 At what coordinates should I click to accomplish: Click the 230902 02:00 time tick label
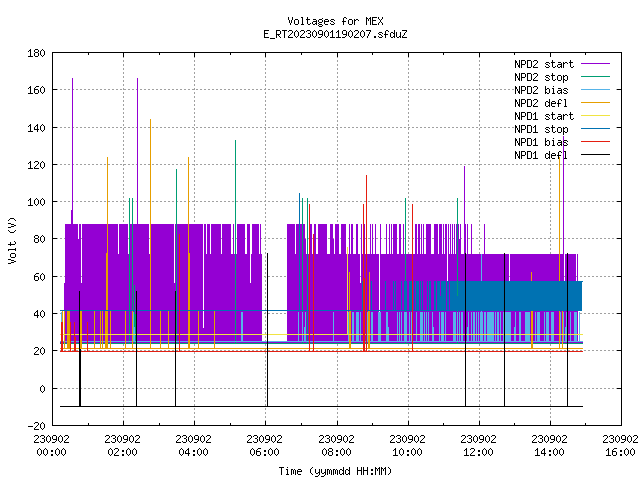point(122,446)
